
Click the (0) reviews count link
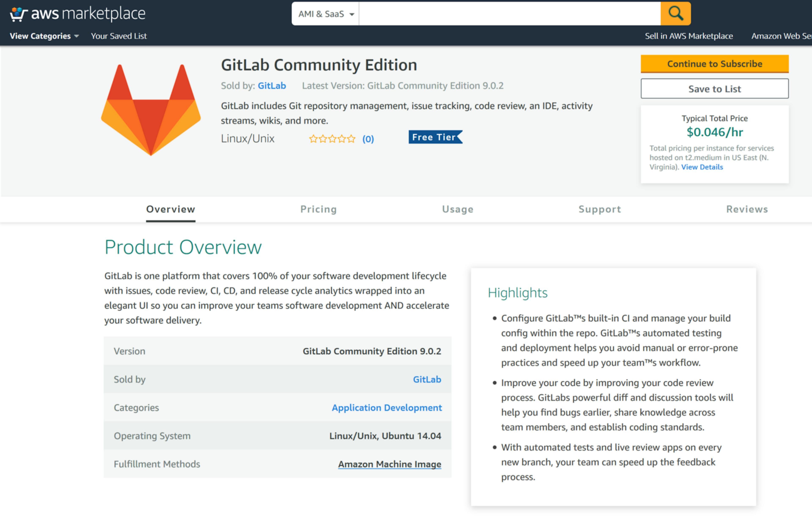click(x=368, y=139)
